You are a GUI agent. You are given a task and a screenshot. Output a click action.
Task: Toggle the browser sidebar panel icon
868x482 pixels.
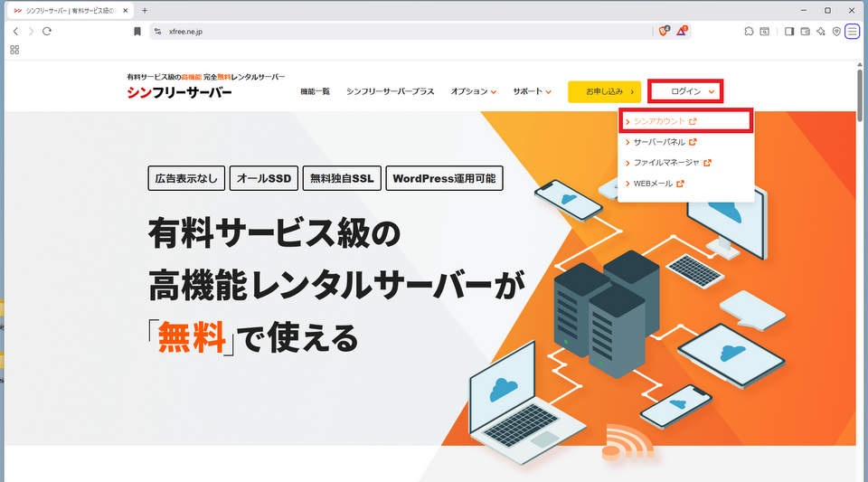[x=789, y=31]
